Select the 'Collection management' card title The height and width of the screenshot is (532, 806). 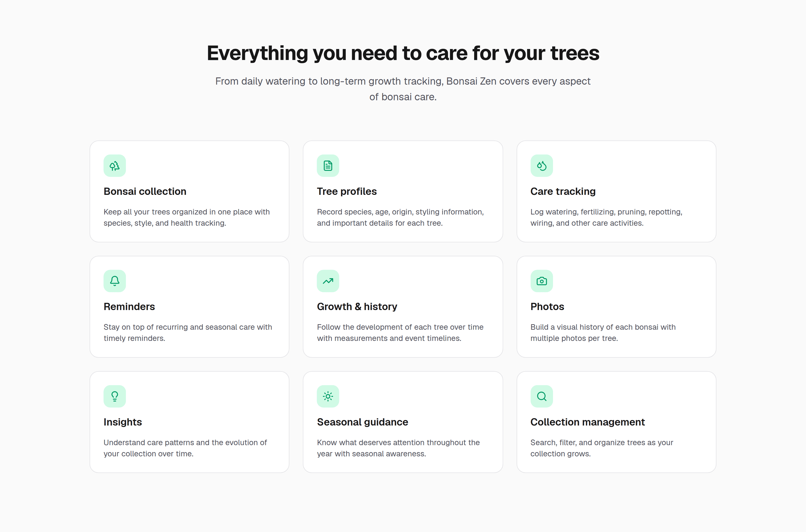coord(587,422)
